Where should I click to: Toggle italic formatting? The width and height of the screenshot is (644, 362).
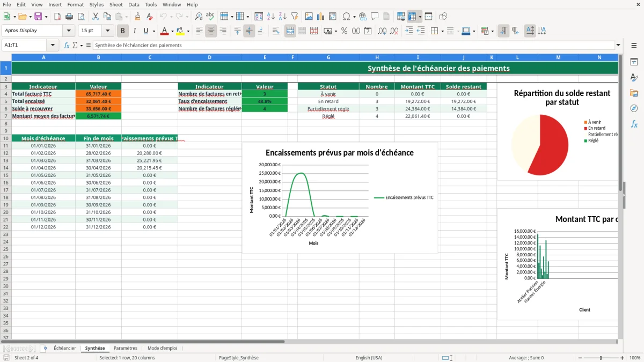135,31
